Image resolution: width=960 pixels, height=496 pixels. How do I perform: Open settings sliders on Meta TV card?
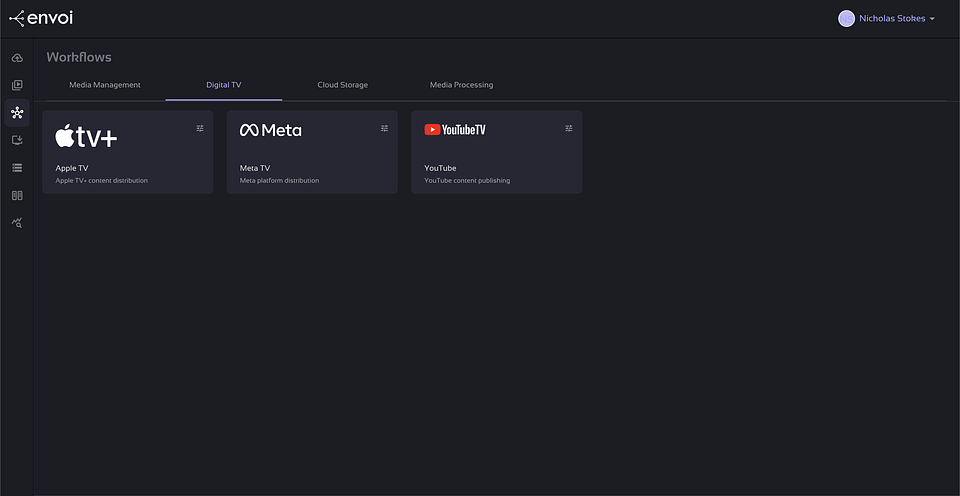pos(385,128)
